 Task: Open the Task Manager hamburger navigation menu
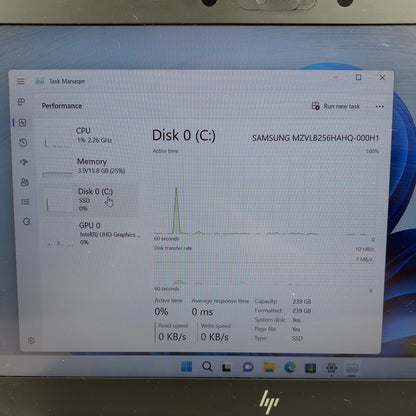(21, 81)
